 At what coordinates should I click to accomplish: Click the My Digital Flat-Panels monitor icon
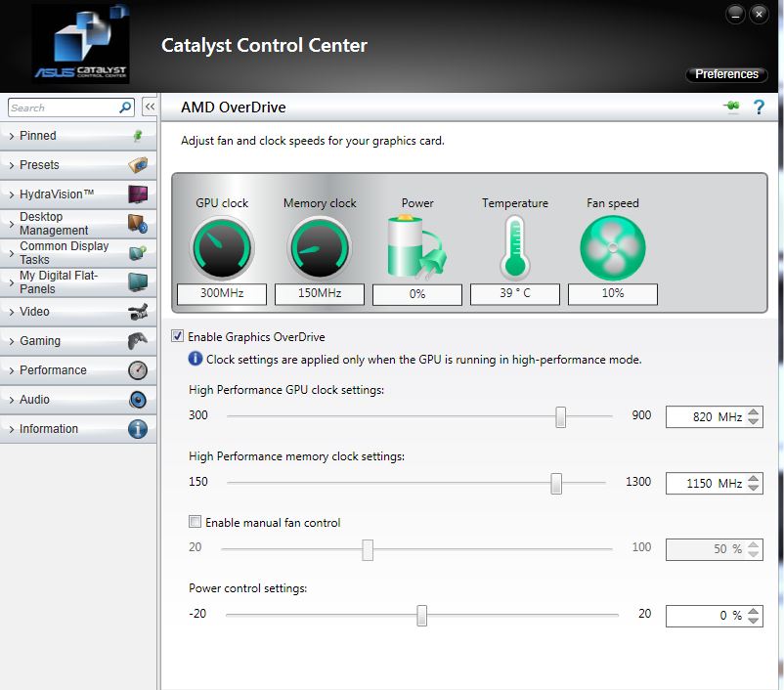pos(138,282)
